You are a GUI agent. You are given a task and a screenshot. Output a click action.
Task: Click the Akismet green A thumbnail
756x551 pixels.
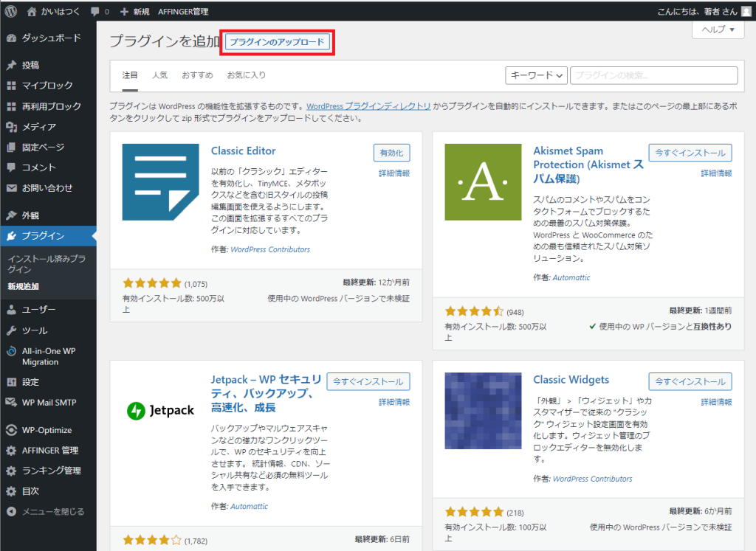tap(483, 182)
